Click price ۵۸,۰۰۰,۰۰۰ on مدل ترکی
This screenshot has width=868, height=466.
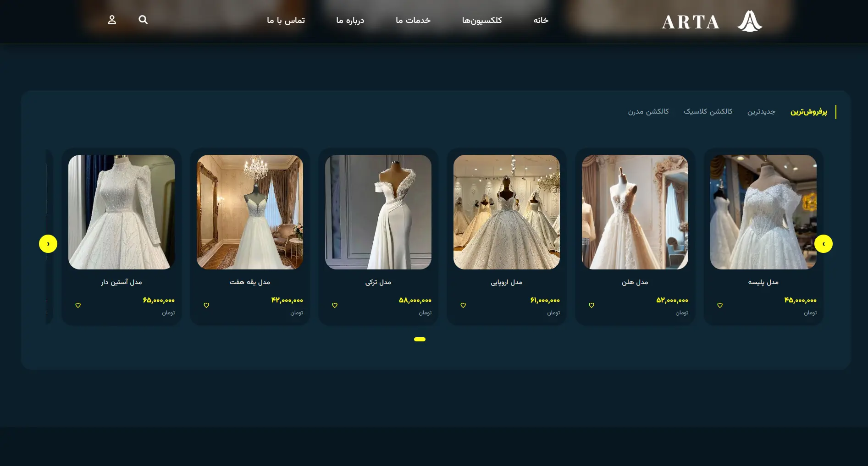tap(415, 301)
